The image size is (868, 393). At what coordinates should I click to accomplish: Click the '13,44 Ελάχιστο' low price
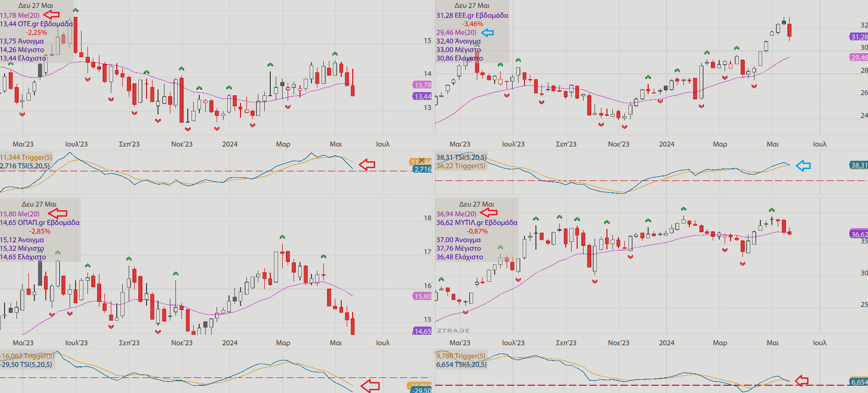pyautogui.click(x=23, y=59)
